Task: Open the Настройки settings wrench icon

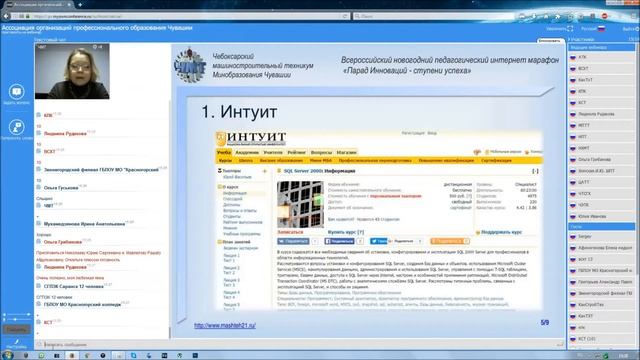Action: tap(16, 342)
